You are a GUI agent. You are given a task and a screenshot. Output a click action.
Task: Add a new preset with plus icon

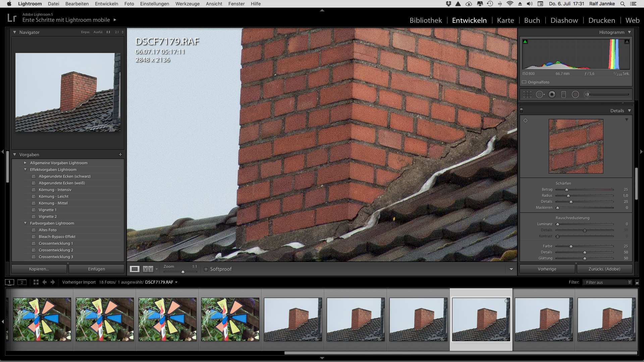point(120,155)
